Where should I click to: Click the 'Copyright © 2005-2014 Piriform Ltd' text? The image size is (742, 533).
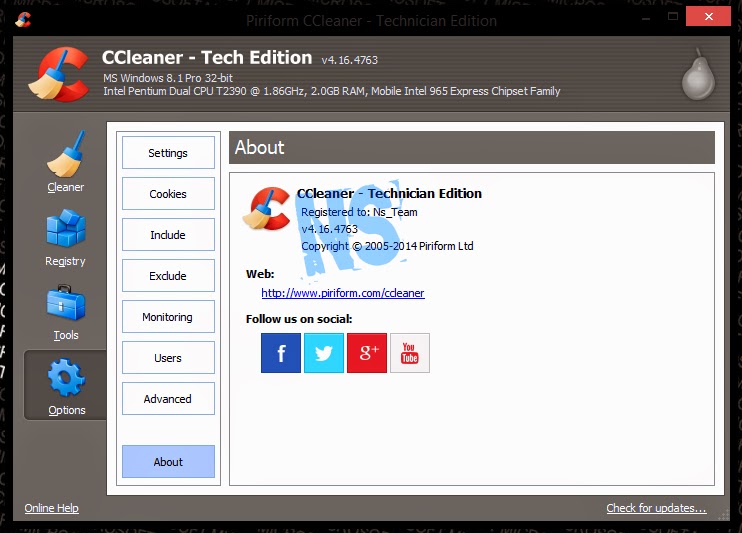(387, 246)
